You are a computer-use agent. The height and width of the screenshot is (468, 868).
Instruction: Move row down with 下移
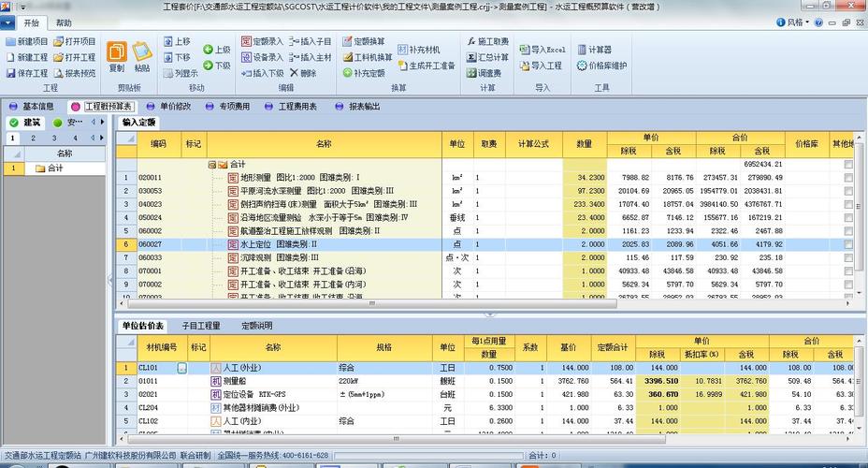coord(168,57)
